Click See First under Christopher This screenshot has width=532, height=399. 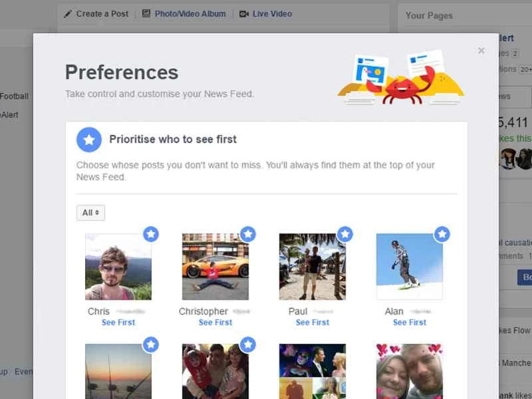215,323
